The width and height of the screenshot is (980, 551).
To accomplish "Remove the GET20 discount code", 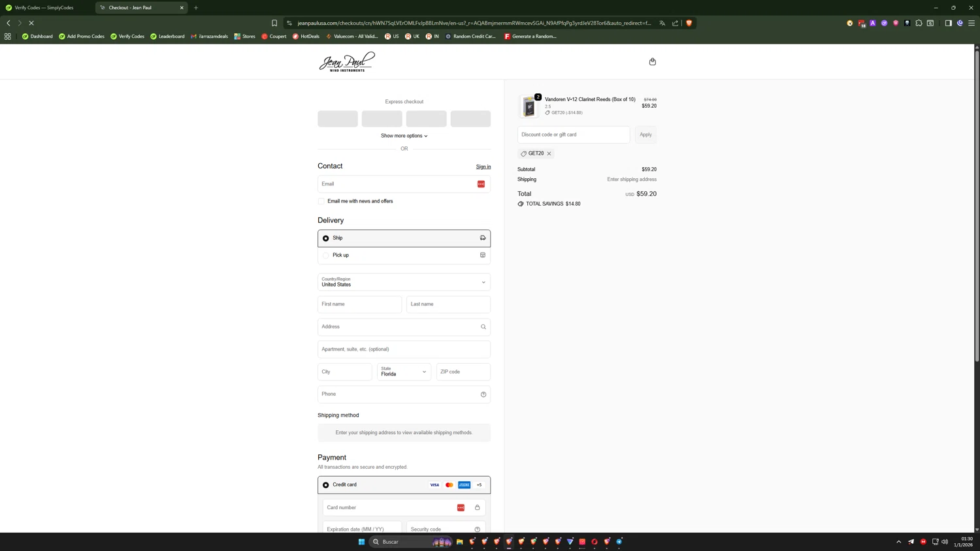I will point(549,153).
